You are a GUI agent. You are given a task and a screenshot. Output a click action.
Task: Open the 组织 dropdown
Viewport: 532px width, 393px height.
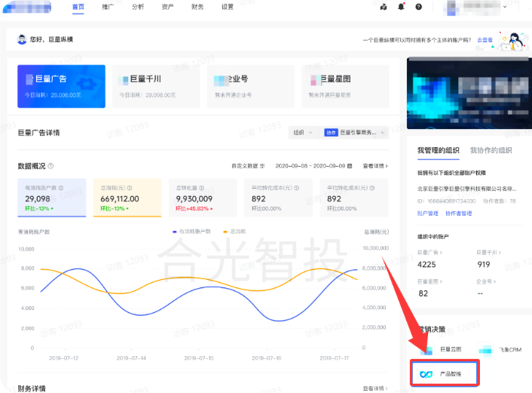304,133
